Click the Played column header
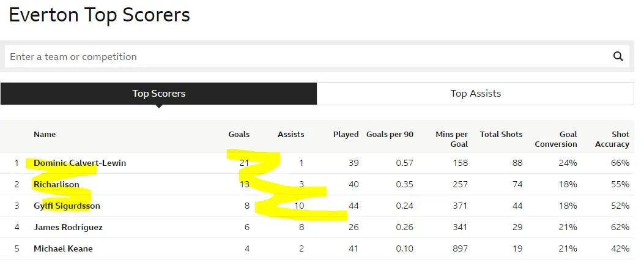 (x=346, y=134)
